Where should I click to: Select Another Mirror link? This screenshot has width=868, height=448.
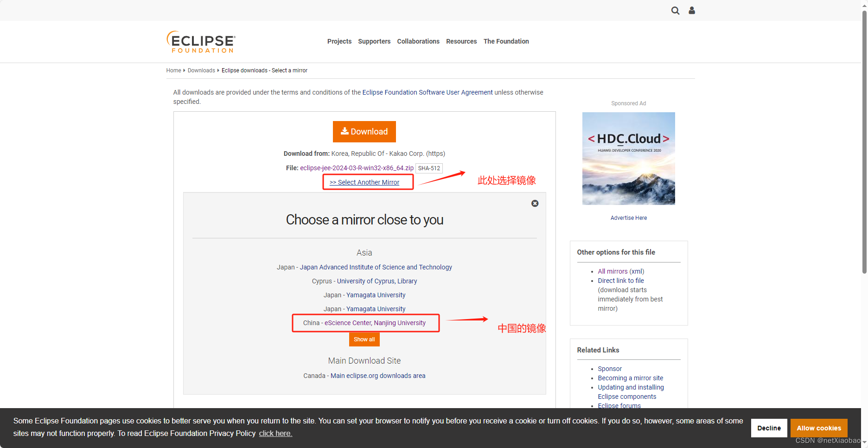[365, 182]
